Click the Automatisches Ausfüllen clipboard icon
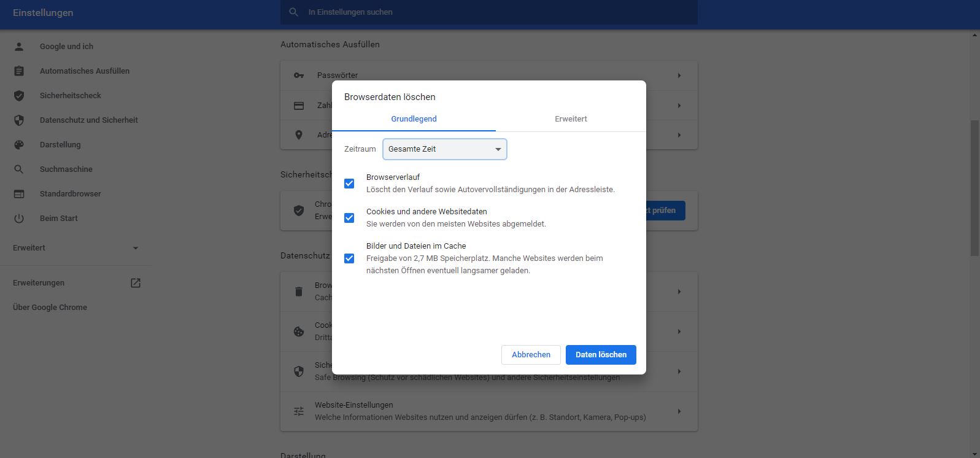The width and height of the screenshot is (980, 458). pos(19,71)
